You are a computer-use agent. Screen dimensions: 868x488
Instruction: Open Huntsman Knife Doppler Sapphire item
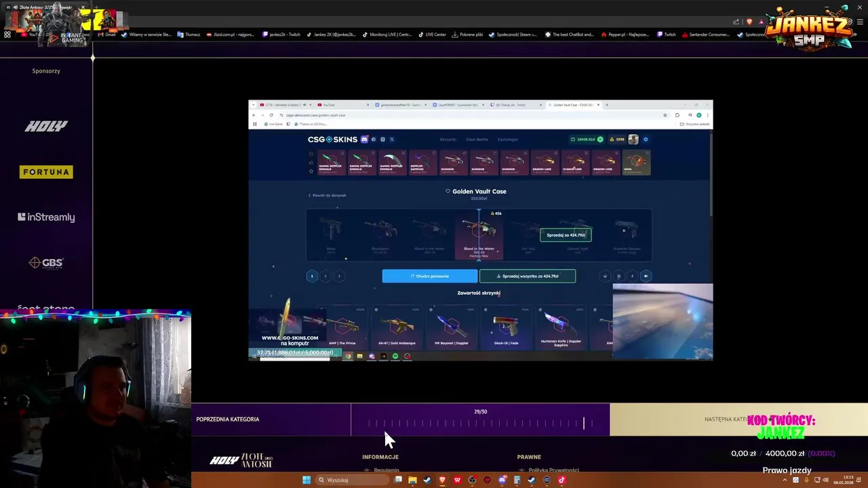pos(561,327)
